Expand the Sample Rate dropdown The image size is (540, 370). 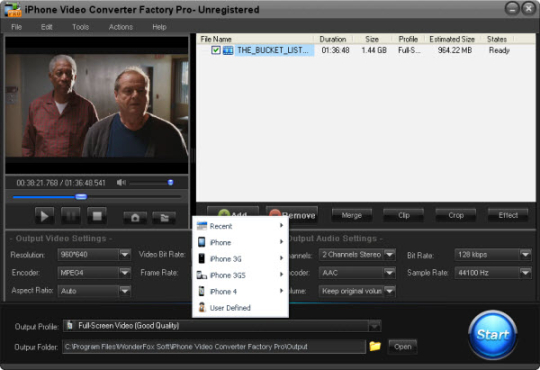[525, 273]
